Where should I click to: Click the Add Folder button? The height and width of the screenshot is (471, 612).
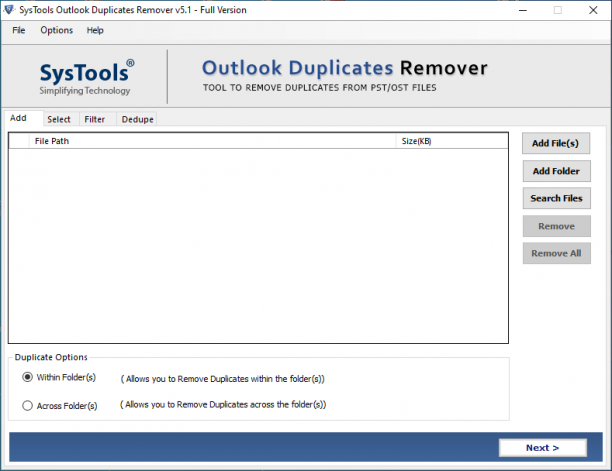click(x=556, y=171)
